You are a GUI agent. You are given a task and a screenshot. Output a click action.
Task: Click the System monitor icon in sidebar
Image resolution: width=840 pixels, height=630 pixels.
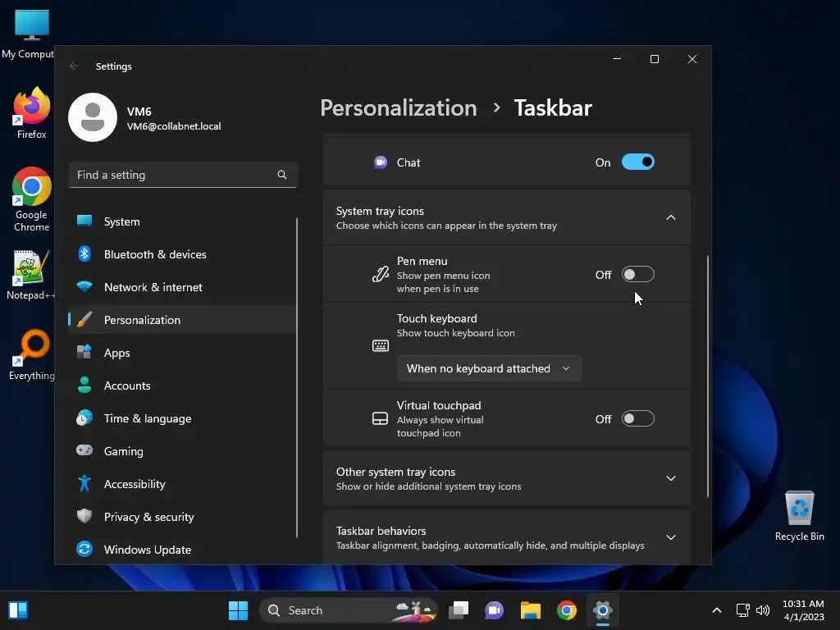[84, 221]
